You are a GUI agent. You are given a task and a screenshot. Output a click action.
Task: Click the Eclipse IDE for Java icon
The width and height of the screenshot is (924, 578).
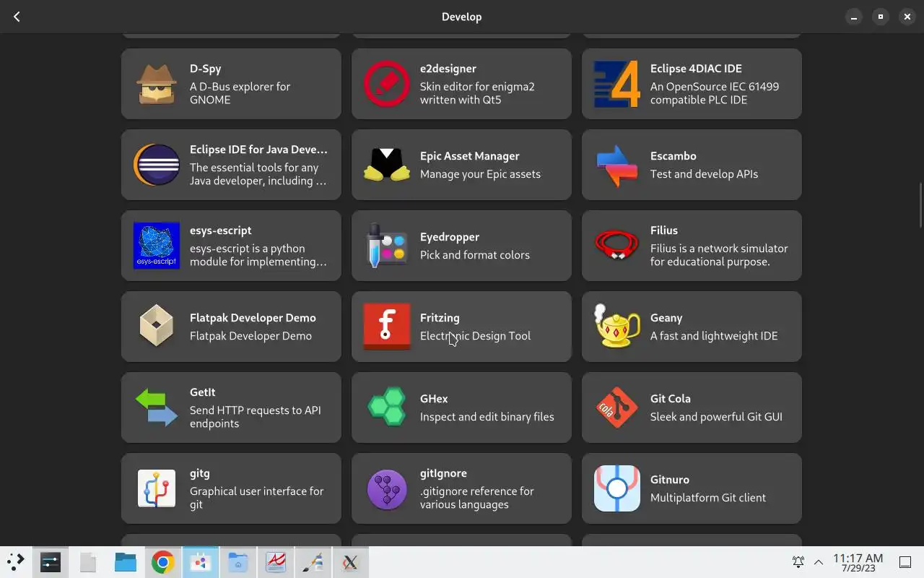[157, 165]
